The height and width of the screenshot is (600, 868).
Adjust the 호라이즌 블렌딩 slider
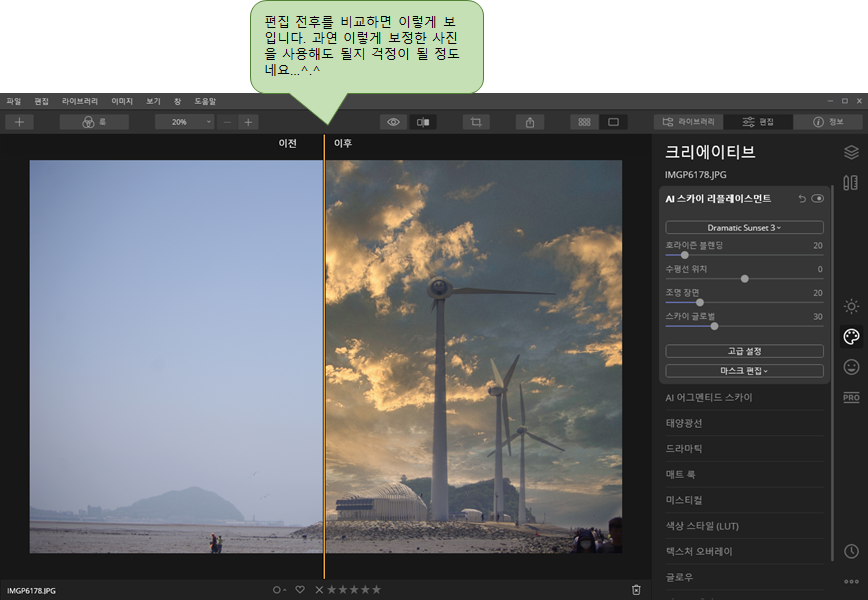[685, 255]
